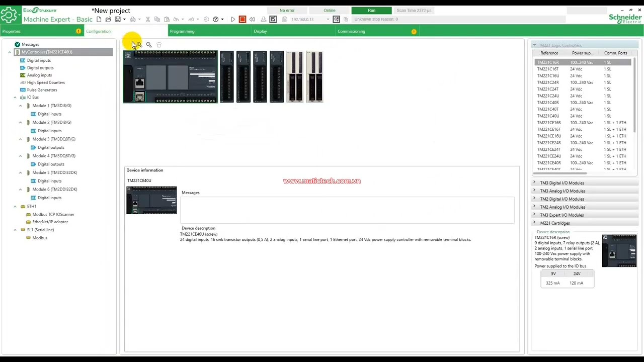644x362 pixels.
Task: Start the controller with the Run triangle icon
Action: click(233, 19)
